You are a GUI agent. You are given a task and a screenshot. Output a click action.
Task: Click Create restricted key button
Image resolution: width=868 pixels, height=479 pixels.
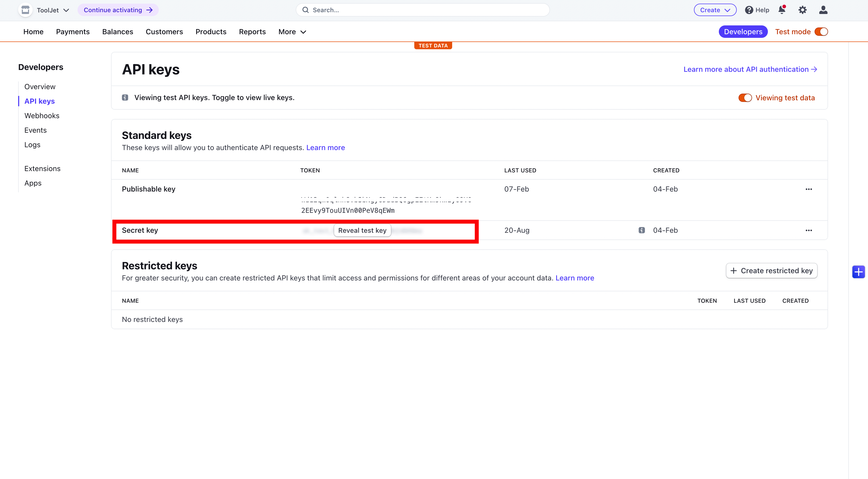[x=771, y=271]
